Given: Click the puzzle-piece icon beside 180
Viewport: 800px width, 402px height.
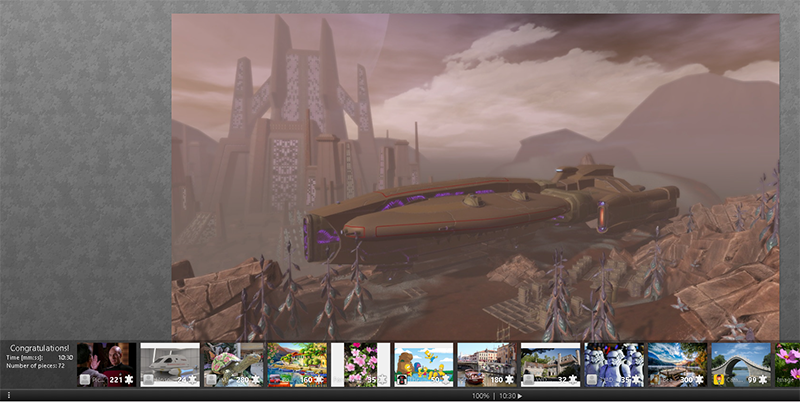Looking at the screenshot, I should (509, 380).
